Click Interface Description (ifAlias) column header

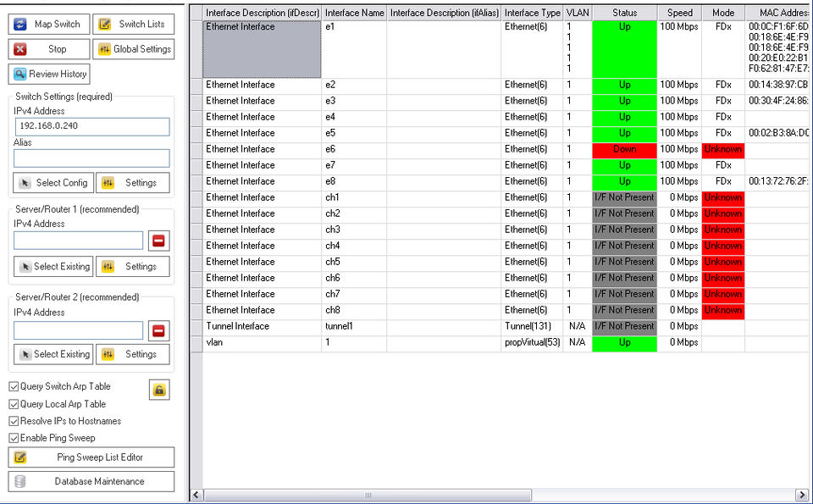click(x=445, y=13)
